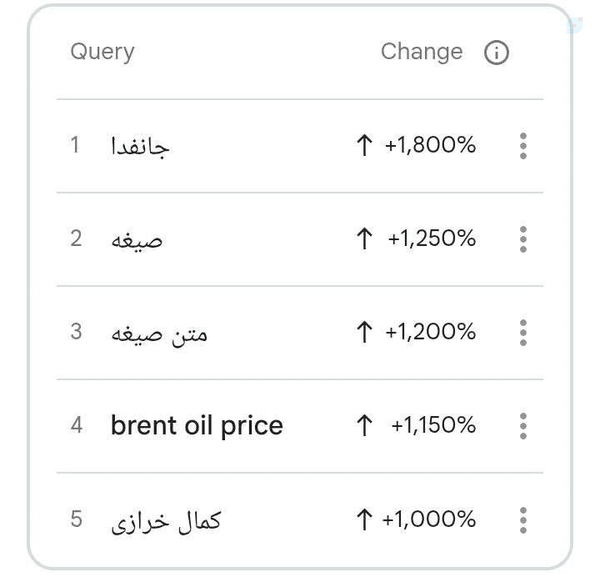This screenshot has width=600, height=582.
Task: Open more options for متن صیغه
Action: pyautogui.click(x=523, y=333)
